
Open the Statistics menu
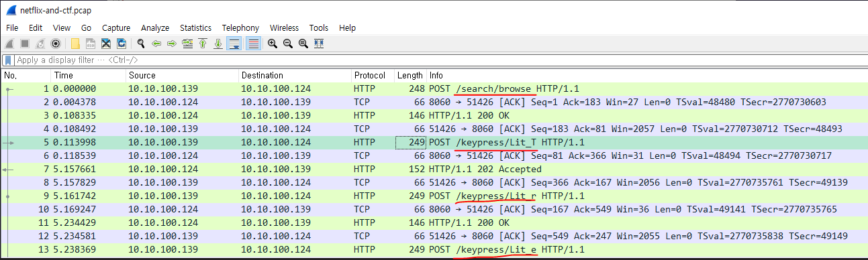pyautogui.click(x=195, y=28)
